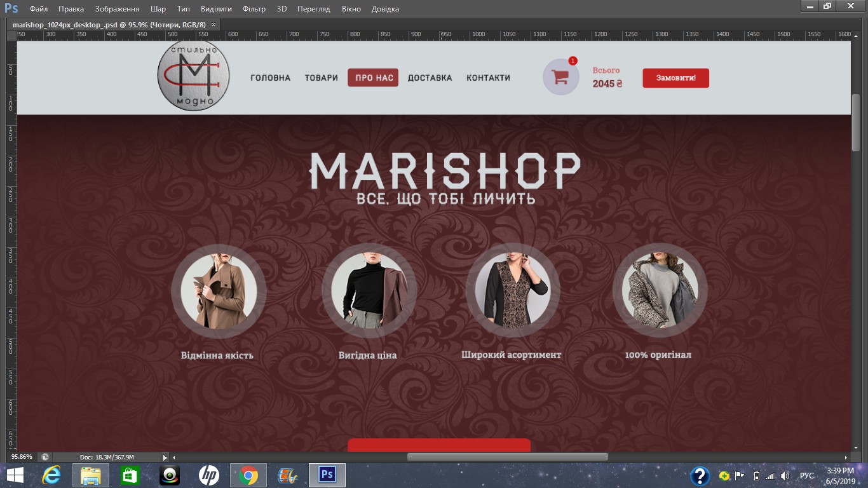Screen dimensions: 868x488
Task: Close the marishop_1024px_desktop_.psd tab
Action: click(214, 25)
